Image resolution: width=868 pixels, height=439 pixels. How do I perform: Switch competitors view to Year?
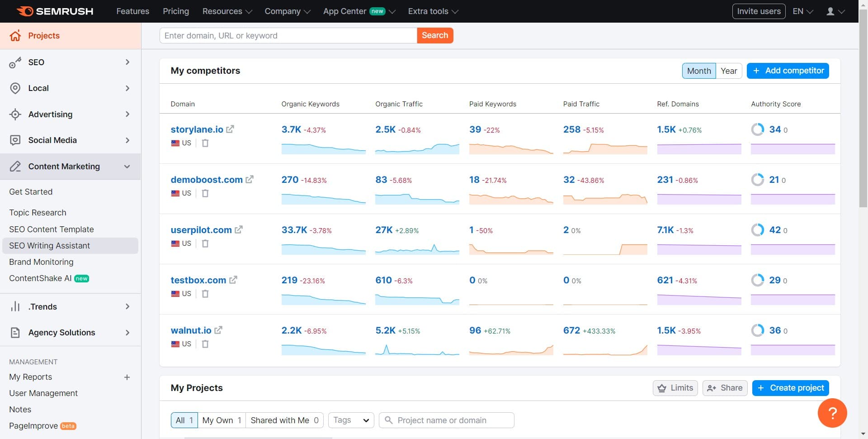[728, 71]
